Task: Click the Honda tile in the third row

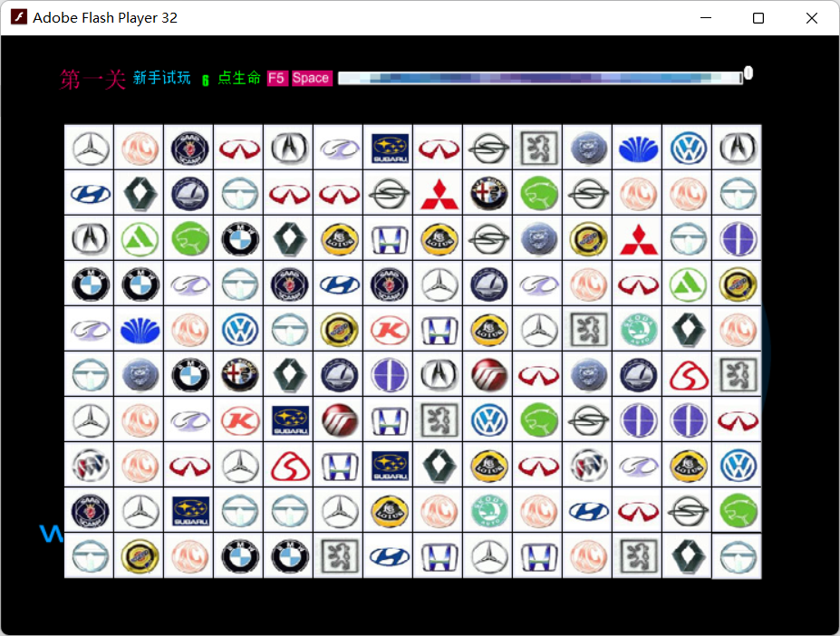Action: click(390, 239)
